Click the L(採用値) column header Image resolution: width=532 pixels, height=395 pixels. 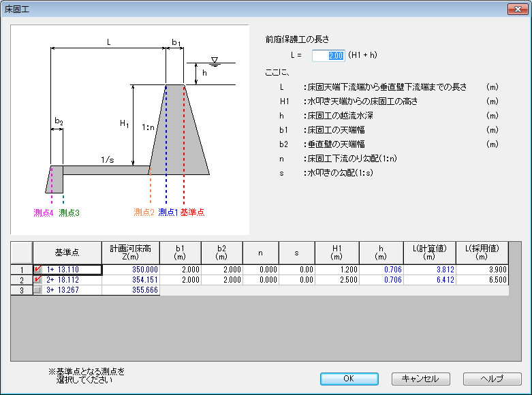tap(482, 253)
